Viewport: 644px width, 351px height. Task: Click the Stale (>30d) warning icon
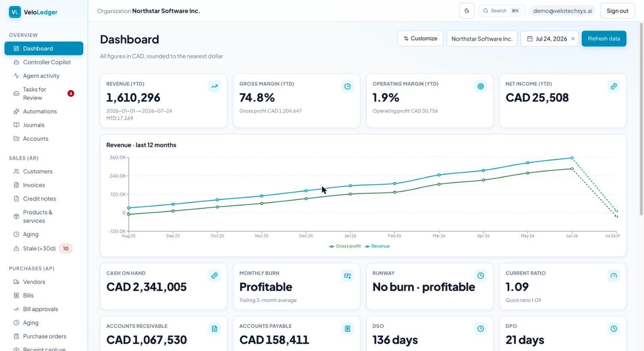tap(17, 248)
